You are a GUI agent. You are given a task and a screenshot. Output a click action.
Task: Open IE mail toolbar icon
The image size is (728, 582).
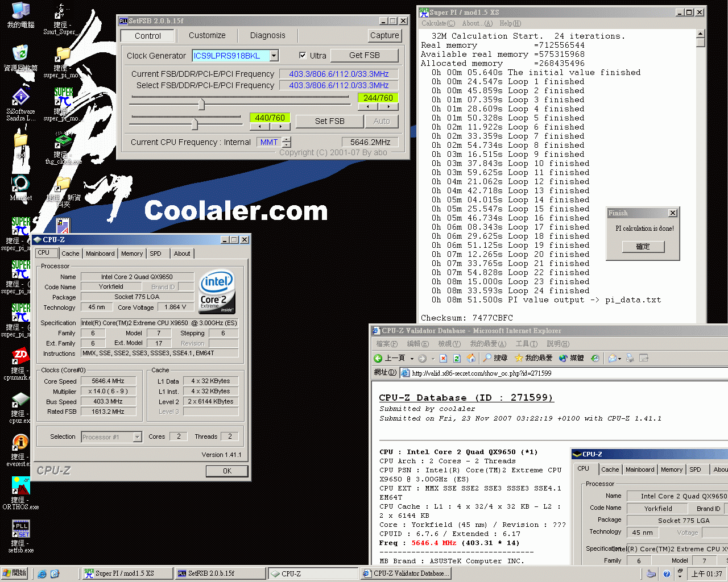click(612, 358)
